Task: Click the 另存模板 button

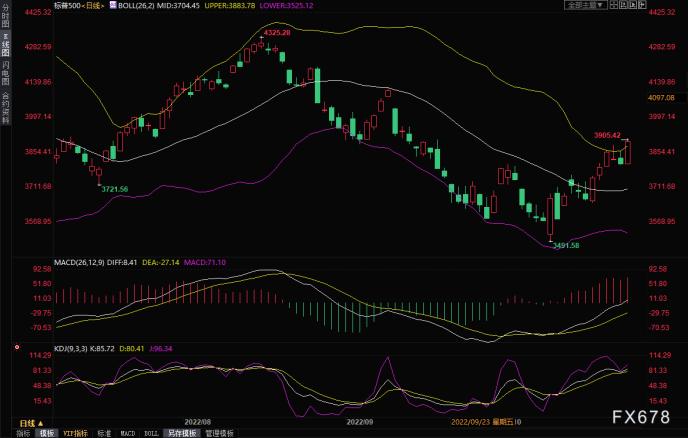Action: [x=182, y=433]
